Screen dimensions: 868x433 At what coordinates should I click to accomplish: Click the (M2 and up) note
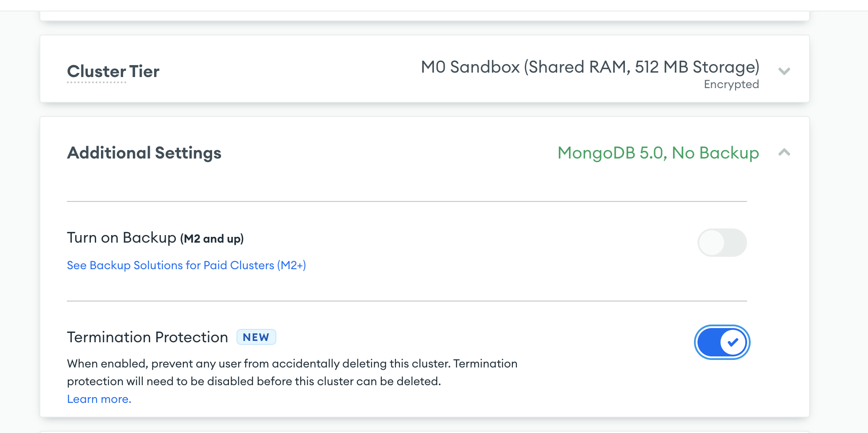pyautogui.click(x=212, y=239)
